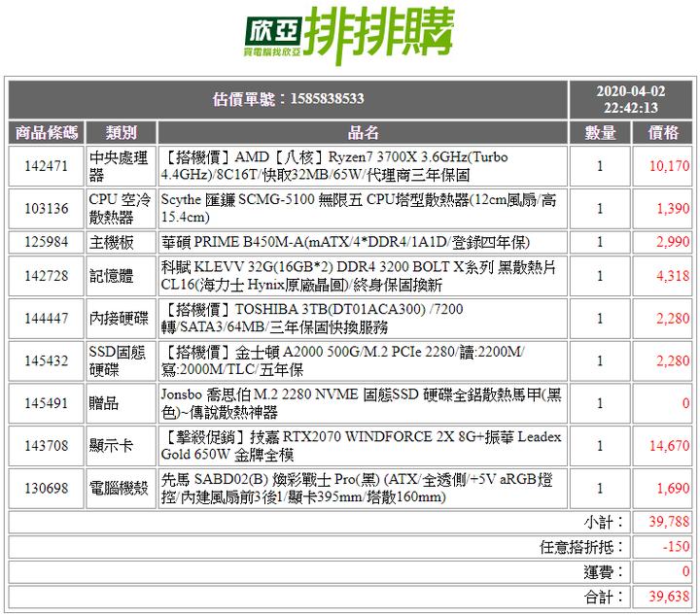Select barcode 103136
Image resolution: width=700 pixels, height=615 pixels.
(x=47, y=208)
